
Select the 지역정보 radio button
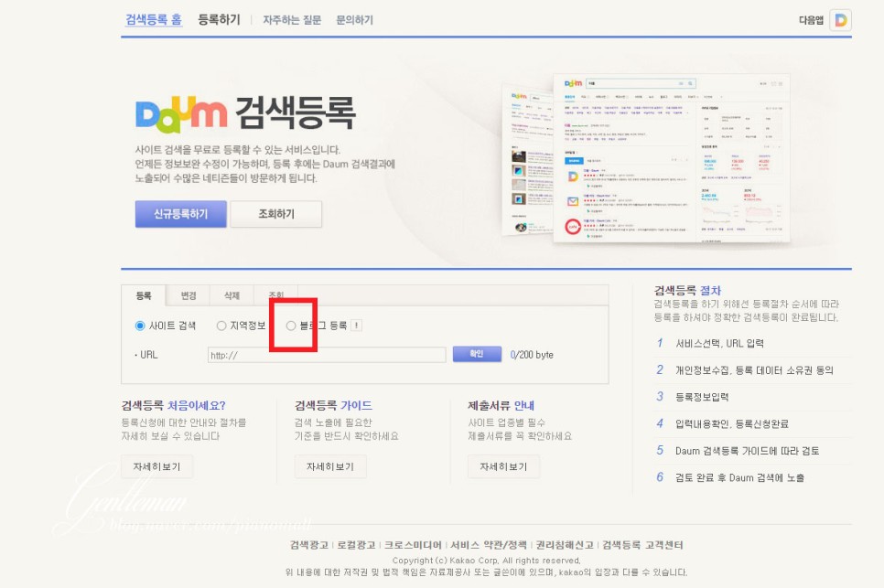tap(221, 326)
